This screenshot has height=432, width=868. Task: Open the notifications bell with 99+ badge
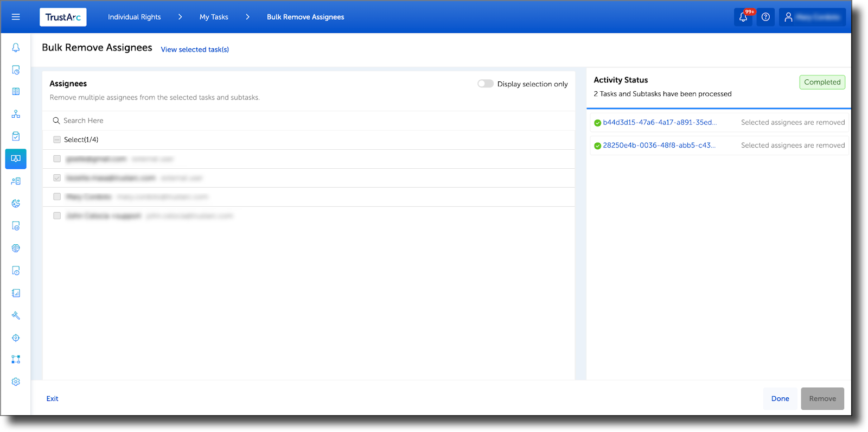click(x=743, y=17)
